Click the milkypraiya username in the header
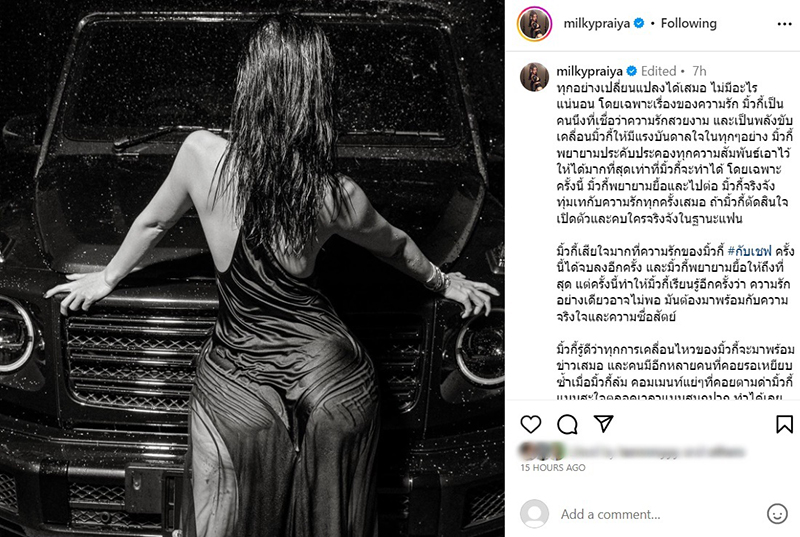800x537 pixels. (596, 23)
